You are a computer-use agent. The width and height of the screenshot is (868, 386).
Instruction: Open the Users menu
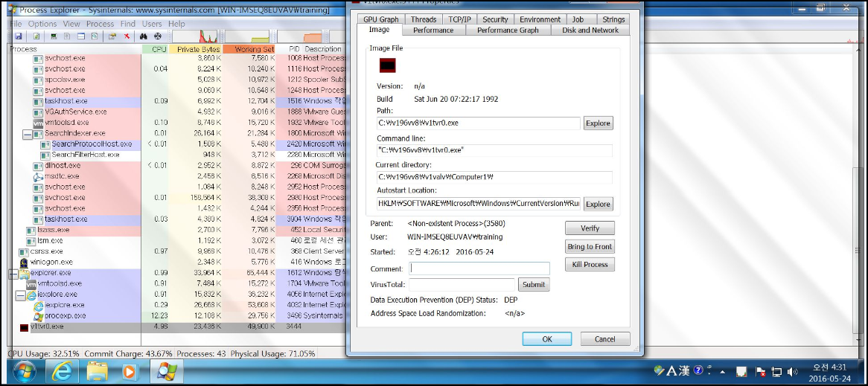152,24
